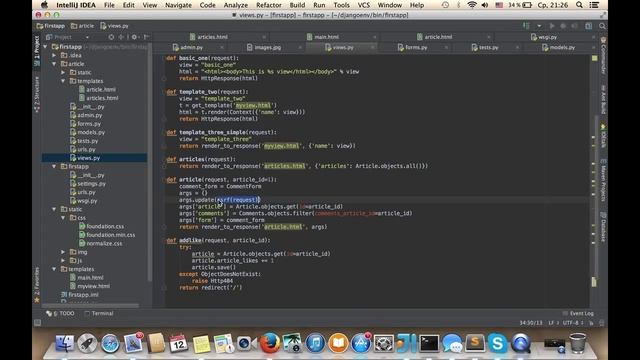
Task: Click the article breadcrumb in navigation bar
Action: point(82,26)
